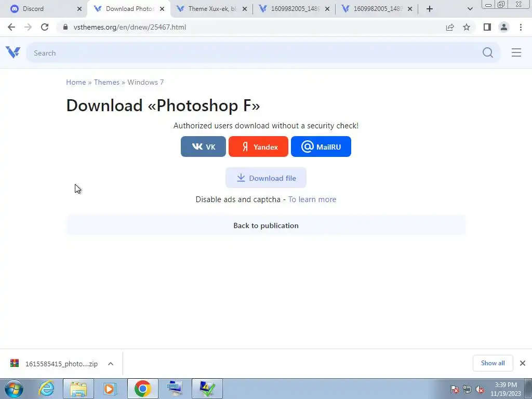Click the padlock site info icon
Image resolution: width=532 pixels, height=399 pixels.
tap(65, 27)
